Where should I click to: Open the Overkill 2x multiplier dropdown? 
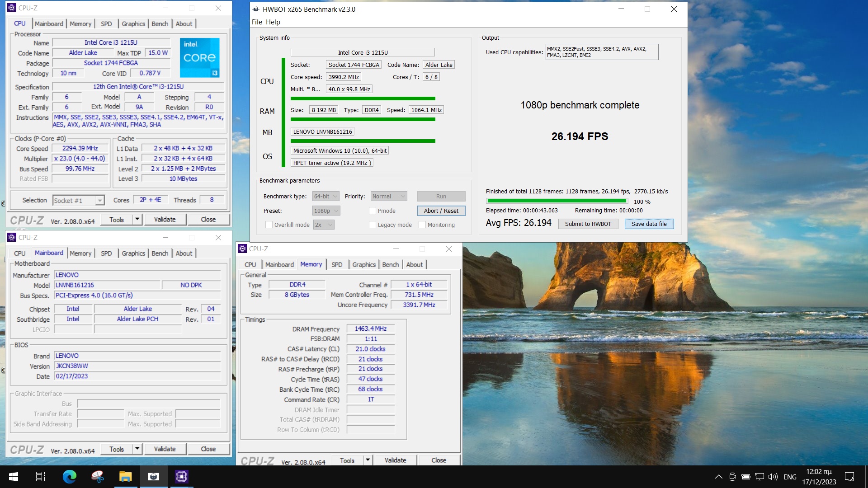click(x=324, y=225)
